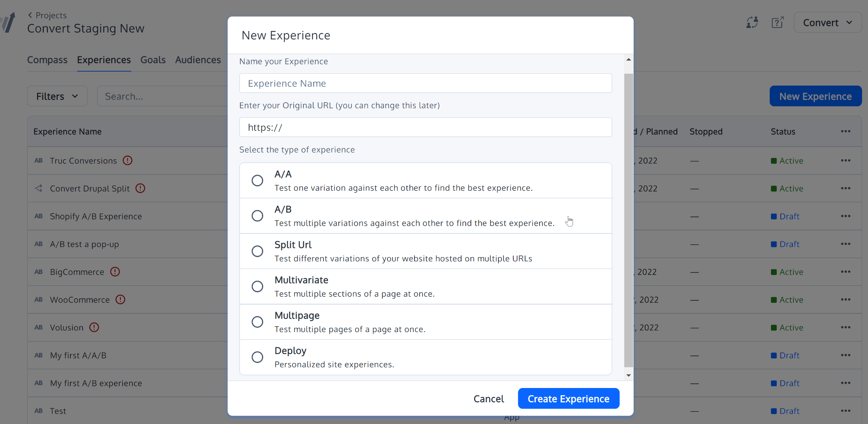This screenshot has height=424, width=868.
Task: Choose the Split Url radio option
Action: click(257, 251)
